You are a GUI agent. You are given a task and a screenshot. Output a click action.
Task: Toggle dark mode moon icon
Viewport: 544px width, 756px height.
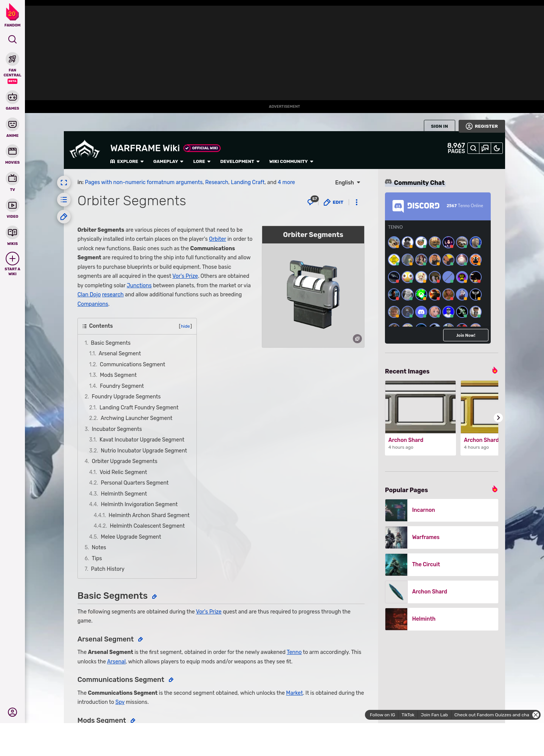point(497,148)
